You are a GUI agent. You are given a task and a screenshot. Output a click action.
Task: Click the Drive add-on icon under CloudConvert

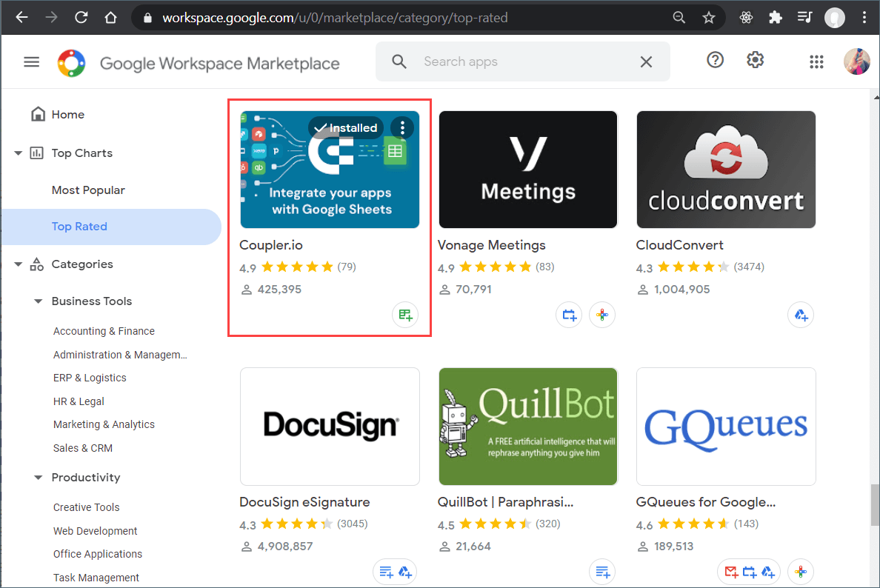pos(801,315)
